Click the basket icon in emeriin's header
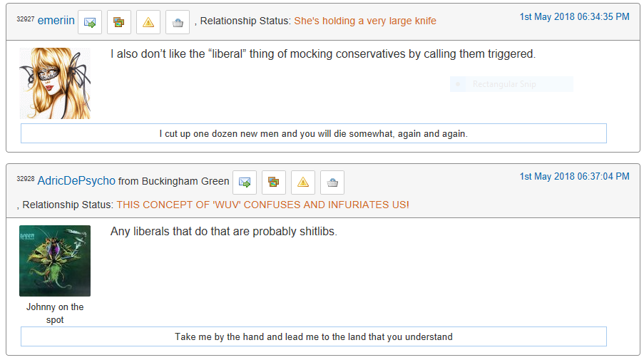Viewport: 644px width, 360px height. [178, 22]
